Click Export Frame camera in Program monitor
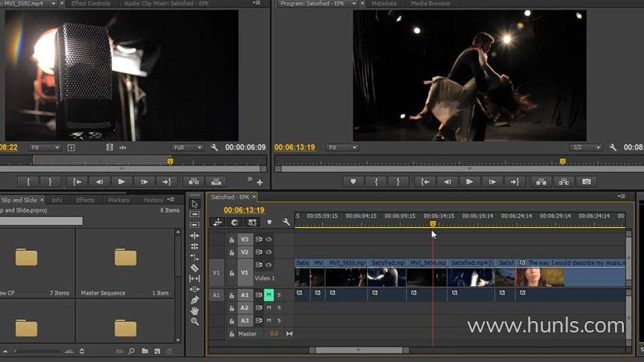 (586, 182)
